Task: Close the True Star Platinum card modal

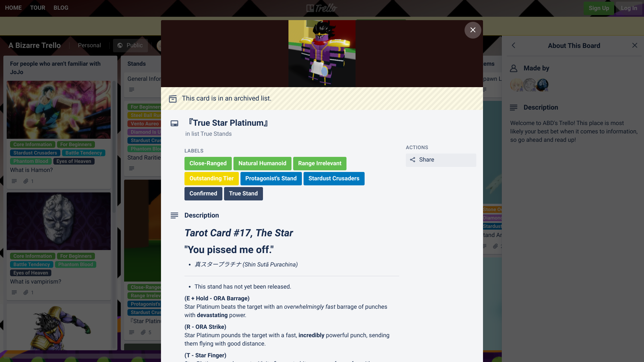Action: tap(473, 29)
